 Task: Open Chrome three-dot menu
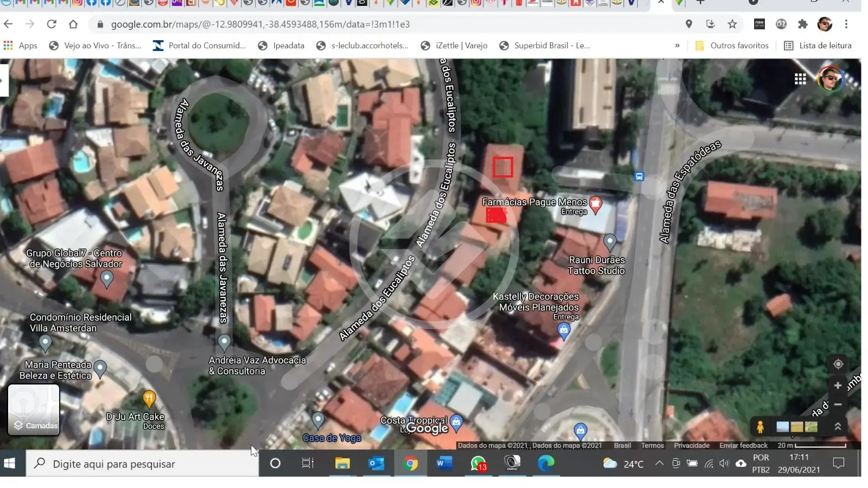pyautogui.click(x=846, y=24)
